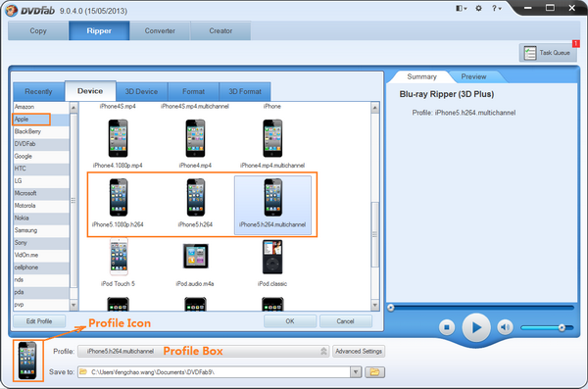The width and height of the screenshot is (588, 389).
Task: Browse folder with the yellow folder button
Action: (x=374, y=372)
